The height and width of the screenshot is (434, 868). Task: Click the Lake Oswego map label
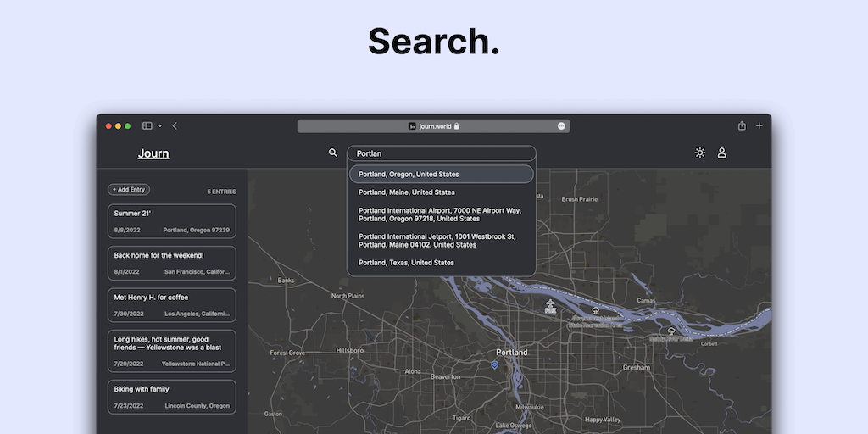513,426
